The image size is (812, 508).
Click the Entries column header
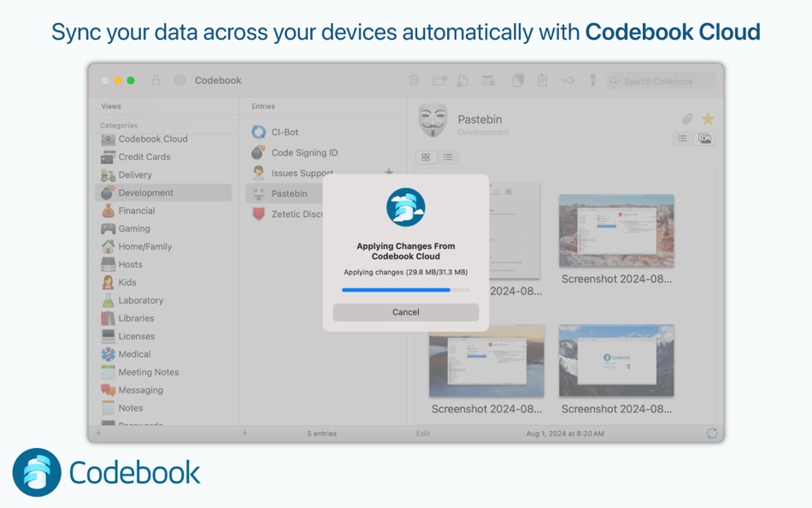[x=263, y=106]
